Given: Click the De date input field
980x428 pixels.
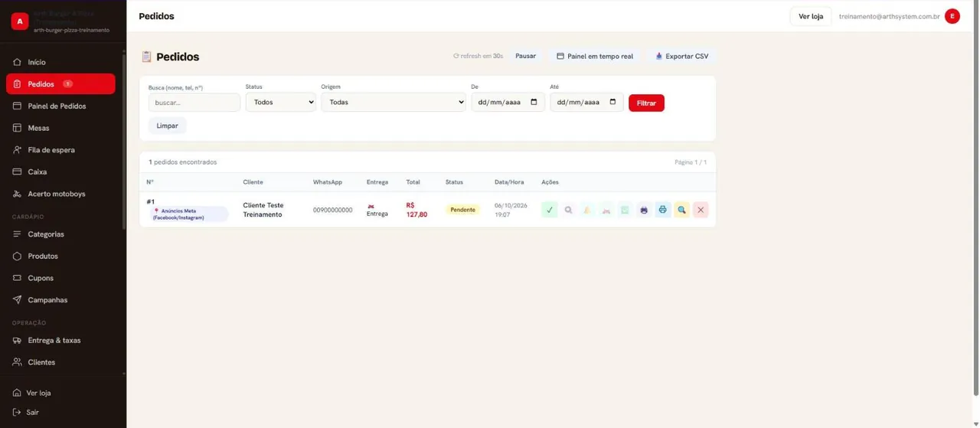Looking at the screenshot, I should (508, 102).
